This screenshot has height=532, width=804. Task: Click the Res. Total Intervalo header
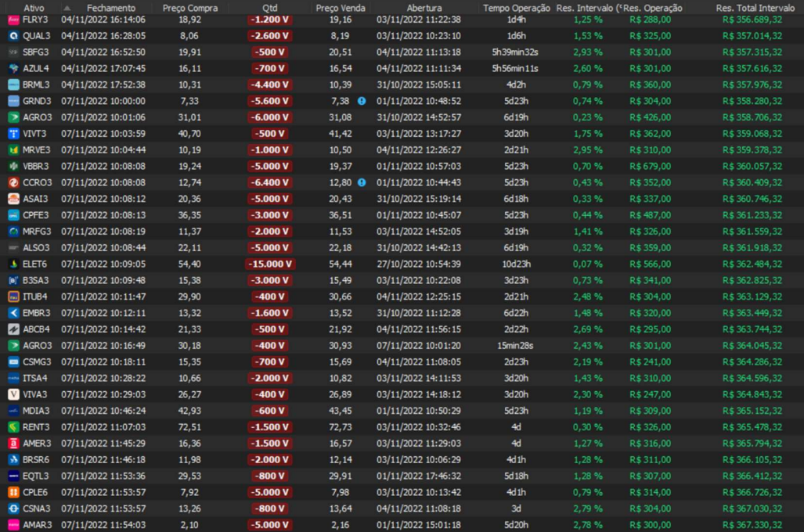tap(750, 8)
